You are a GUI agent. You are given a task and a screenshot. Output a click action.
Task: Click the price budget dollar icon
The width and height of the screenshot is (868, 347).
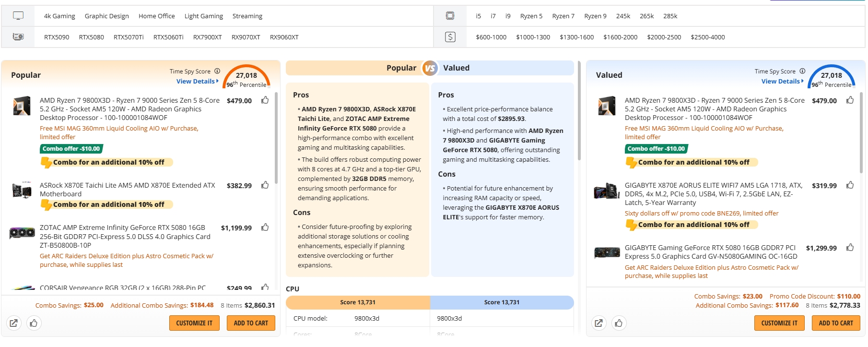coord(450,37)
